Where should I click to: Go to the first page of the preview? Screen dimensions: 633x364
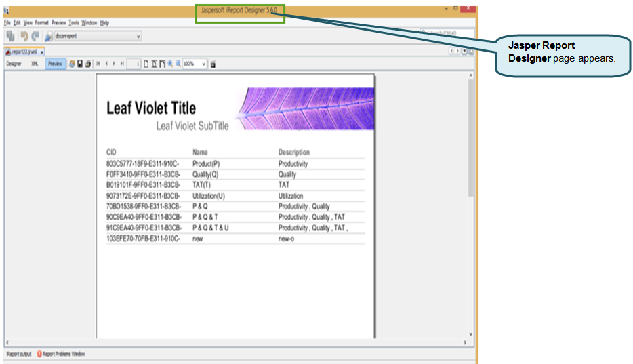click(98, 64)
